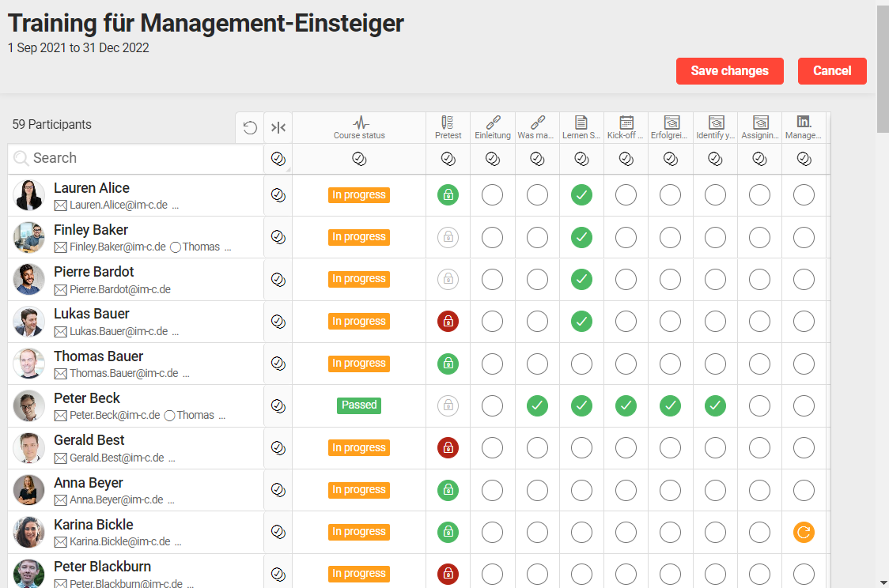Image resolution: width=889 pixels, height=588 pixels.
Task: Click the Lernen S document column icon
Action: pyautogui.click(x=581, y=124)
